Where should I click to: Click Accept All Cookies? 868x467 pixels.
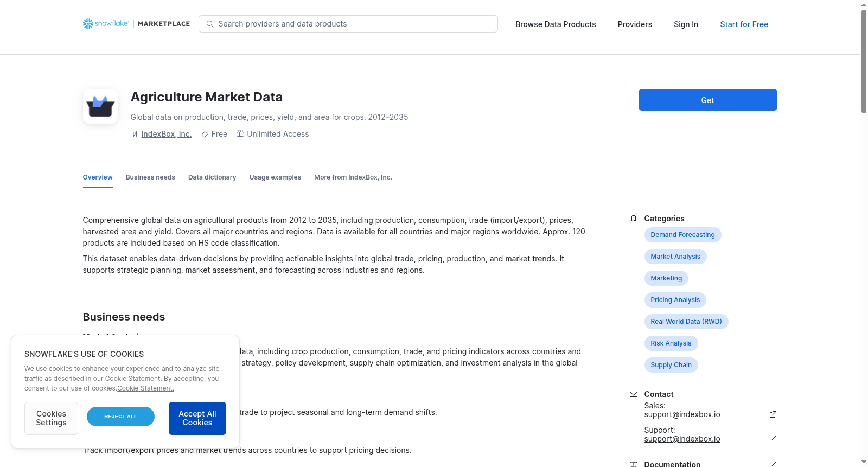pyautogui.click(x=197, y=418)
